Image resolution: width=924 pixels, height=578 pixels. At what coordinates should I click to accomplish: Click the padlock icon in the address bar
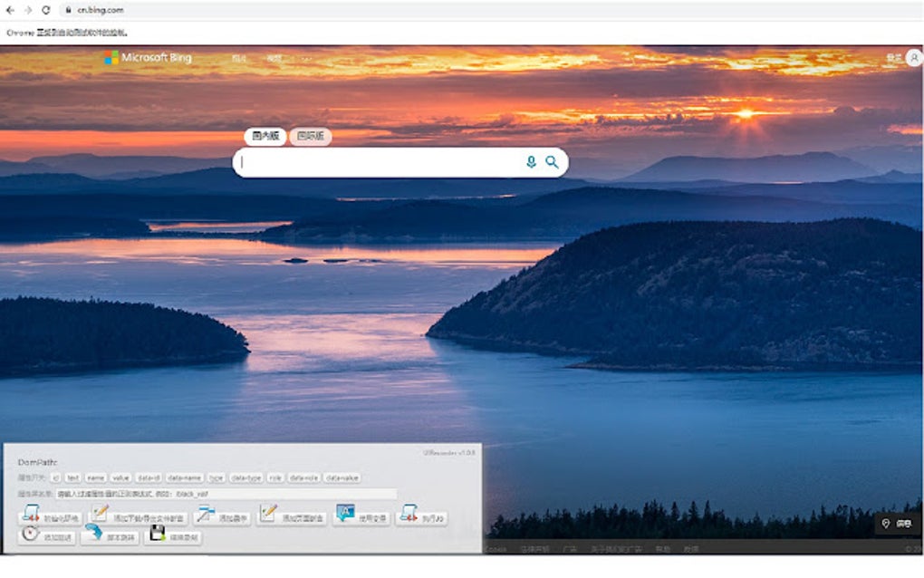coord(70,11)
